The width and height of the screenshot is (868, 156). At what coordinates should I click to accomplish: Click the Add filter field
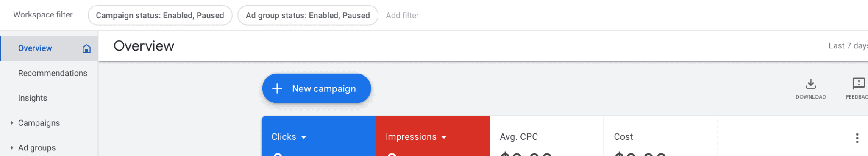(x=402, y=15)
